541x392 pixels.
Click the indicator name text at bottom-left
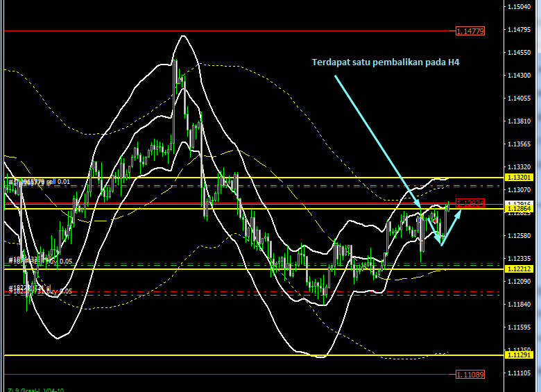(35, 389)
